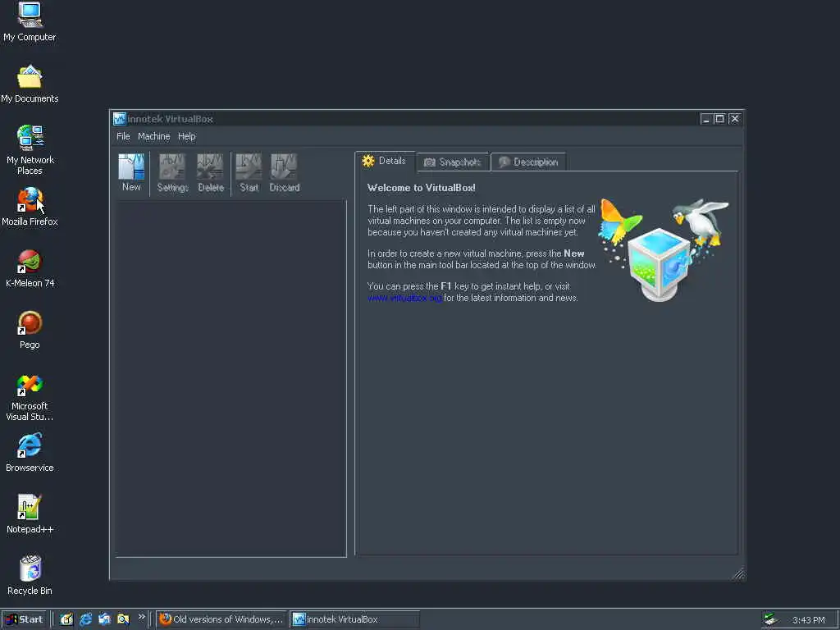Switch to the Details tab
Image resolution: width=840 pixels, height=630 pixels.
click(385, 162)
